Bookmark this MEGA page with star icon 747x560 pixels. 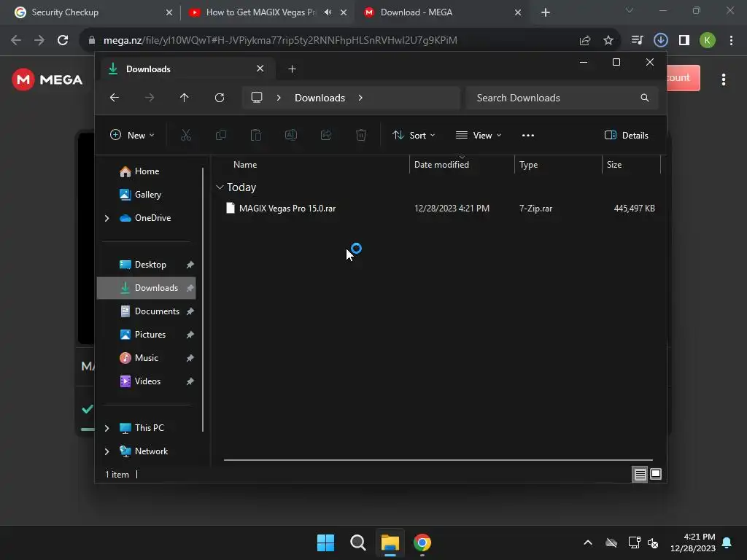(x=608, y=41)
